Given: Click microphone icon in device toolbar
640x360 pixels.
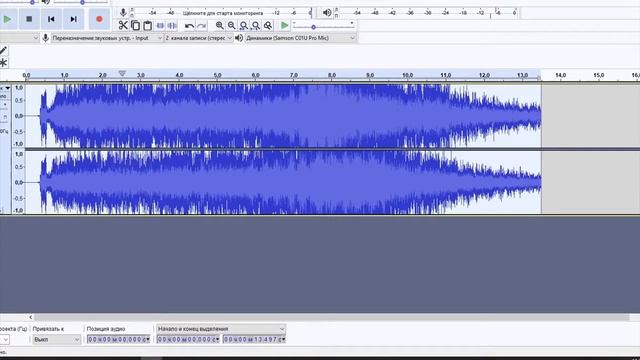Looking at the screenshot, I should (x=46, y=38).
